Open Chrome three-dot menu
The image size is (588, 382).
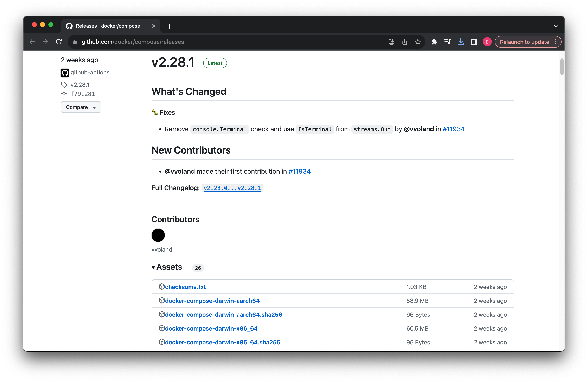(556, 42)
